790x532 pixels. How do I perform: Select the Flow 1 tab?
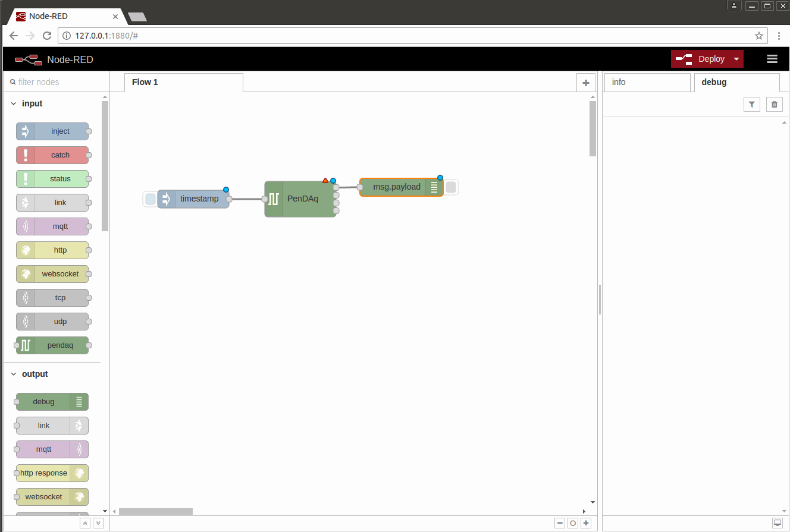click(x=184, y=82)
